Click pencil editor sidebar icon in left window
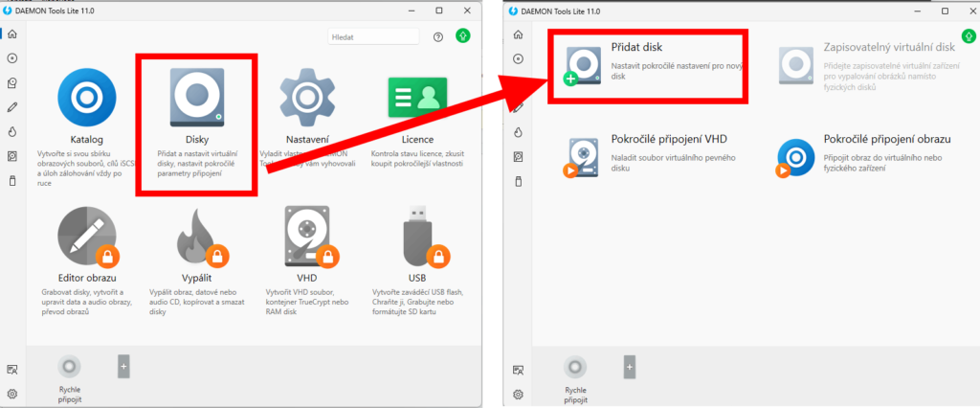 pos(11,107)
